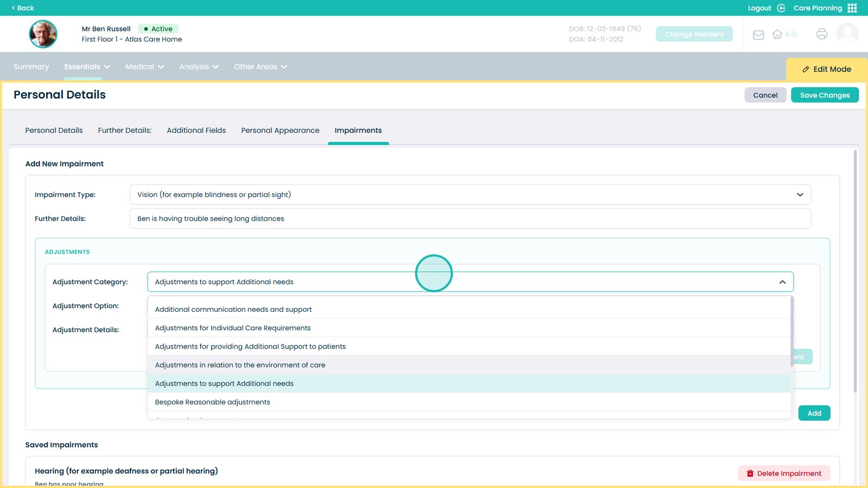The height and width of the screenshot is (488, 868).
Task: Click the printer icon
Action: [821, 34]
